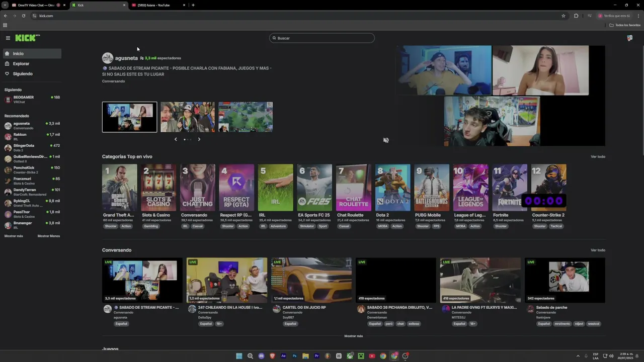The image size is (644, 362).
Task: Open the Slots & Casino category card
Action: (x=158, y=188)
